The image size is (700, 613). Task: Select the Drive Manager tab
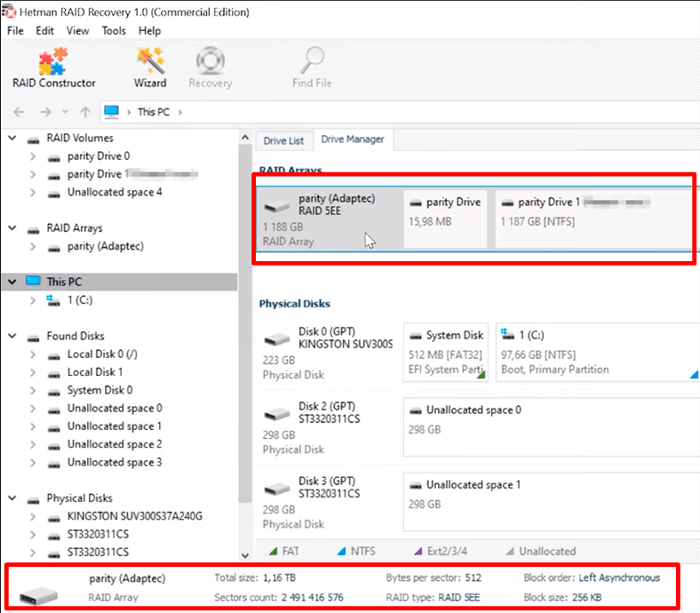point(353,139)
